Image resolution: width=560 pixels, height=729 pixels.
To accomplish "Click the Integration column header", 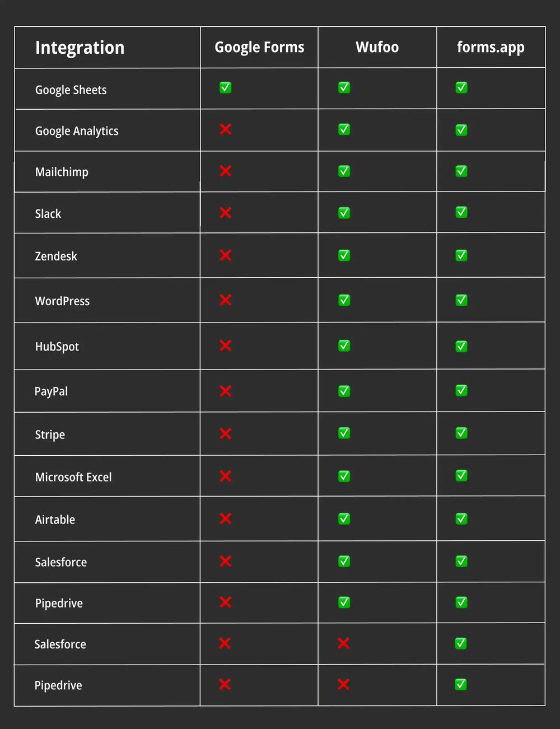I will [x=80, y=48].
